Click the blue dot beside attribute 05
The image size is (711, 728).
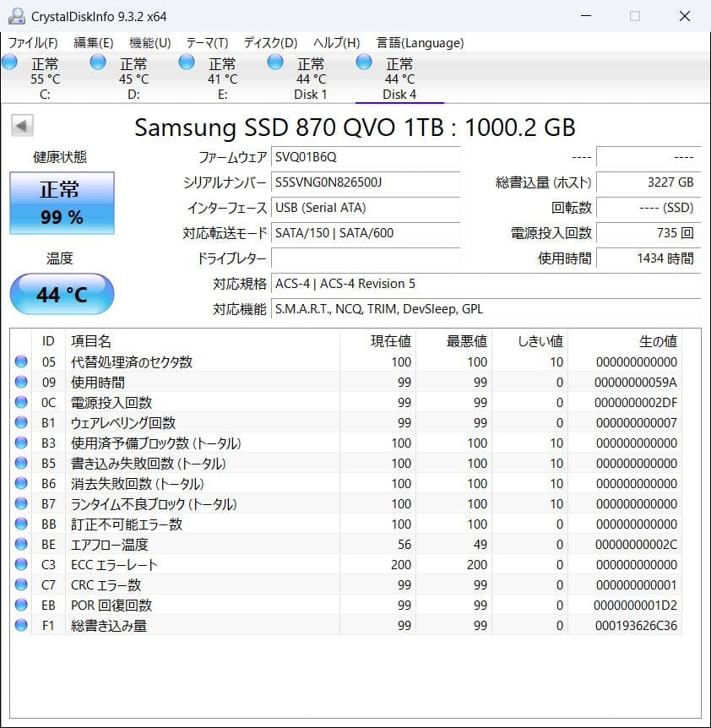coord(21,361)
